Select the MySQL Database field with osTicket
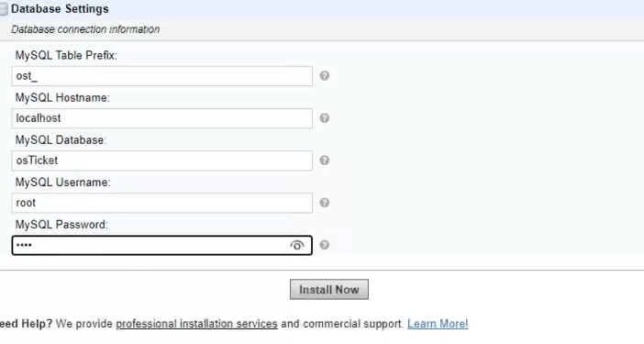 click(161, 161)
